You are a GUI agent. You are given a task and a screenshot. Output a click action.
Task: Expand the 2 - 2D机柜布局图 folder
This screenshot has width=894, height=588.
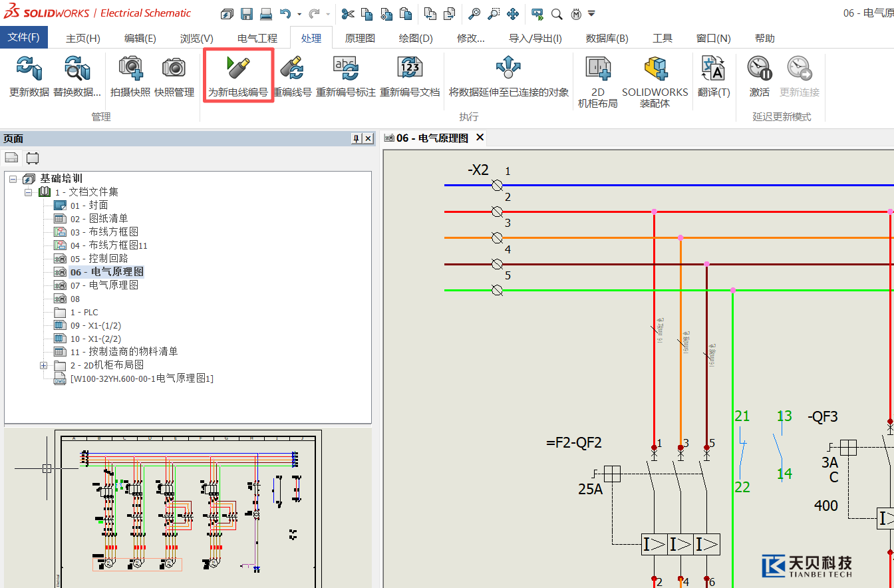tap(44, 365)
